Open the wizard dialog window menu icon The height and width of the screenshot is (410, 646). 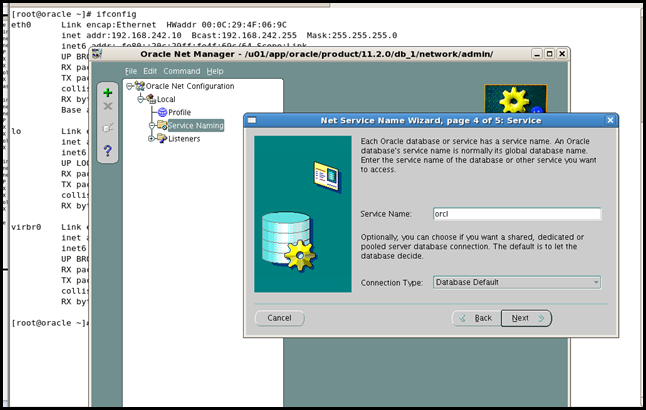pyautogui.click(x=252, y=120)
